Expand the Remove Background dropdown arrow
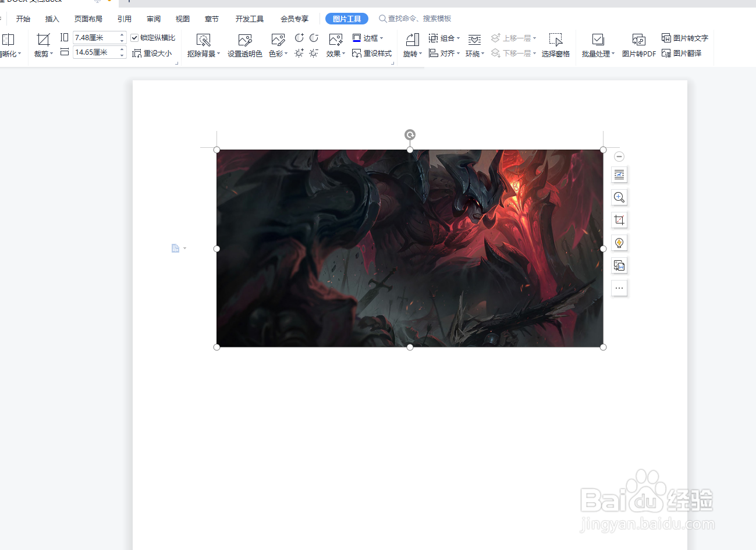Image resolution: width=756 pixels, height=550 pixels. coord(218,54)
